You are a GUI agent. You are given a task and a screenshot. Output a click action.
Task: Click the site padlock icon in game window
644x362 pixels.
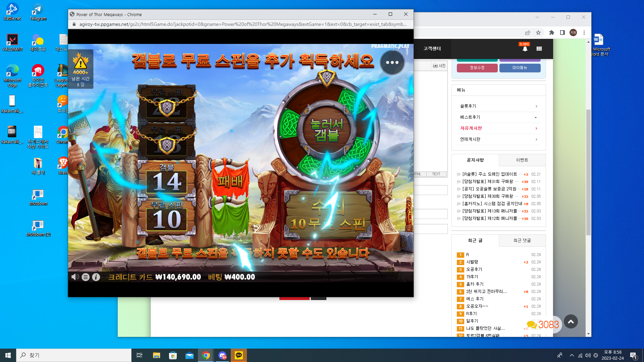click(x=74, y=24)
